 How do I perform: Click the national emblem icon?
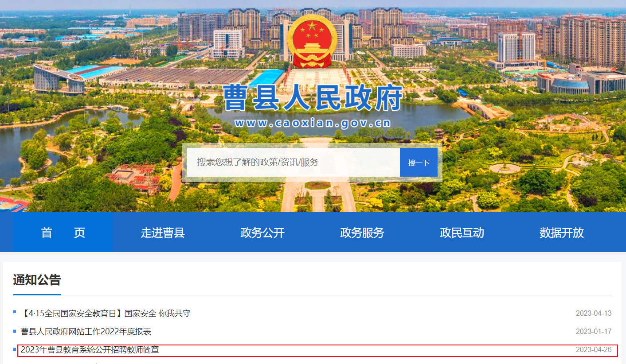pos(313,41)
